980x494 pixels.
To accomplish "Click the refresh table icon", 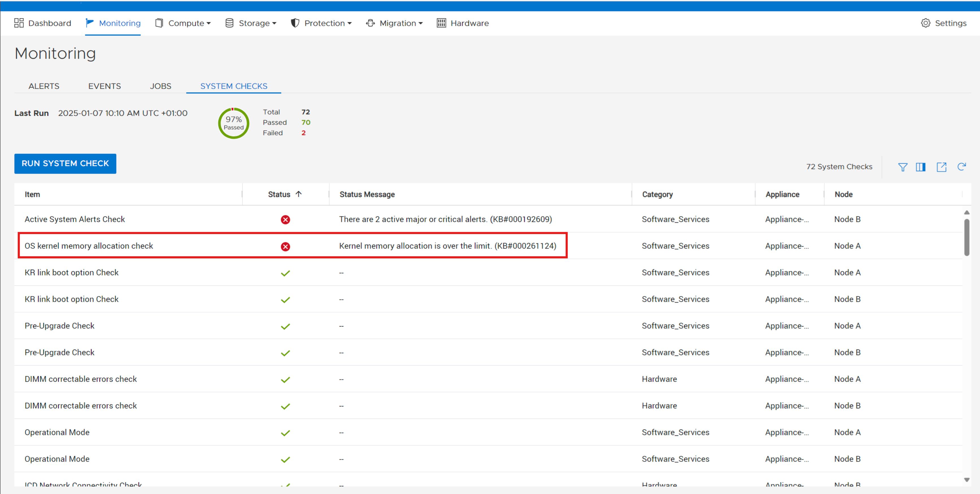I will [961, 167].
